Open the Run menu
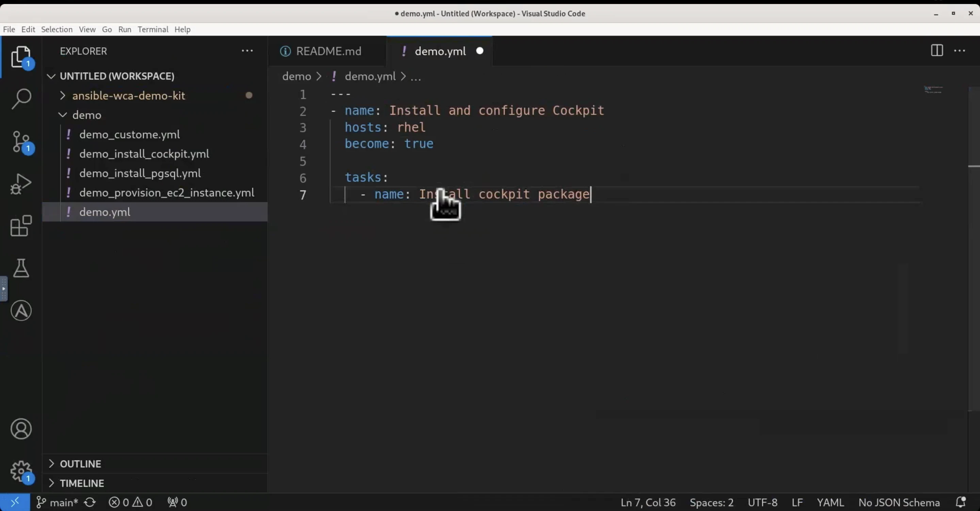980x511 pixels. coord(125,29)
